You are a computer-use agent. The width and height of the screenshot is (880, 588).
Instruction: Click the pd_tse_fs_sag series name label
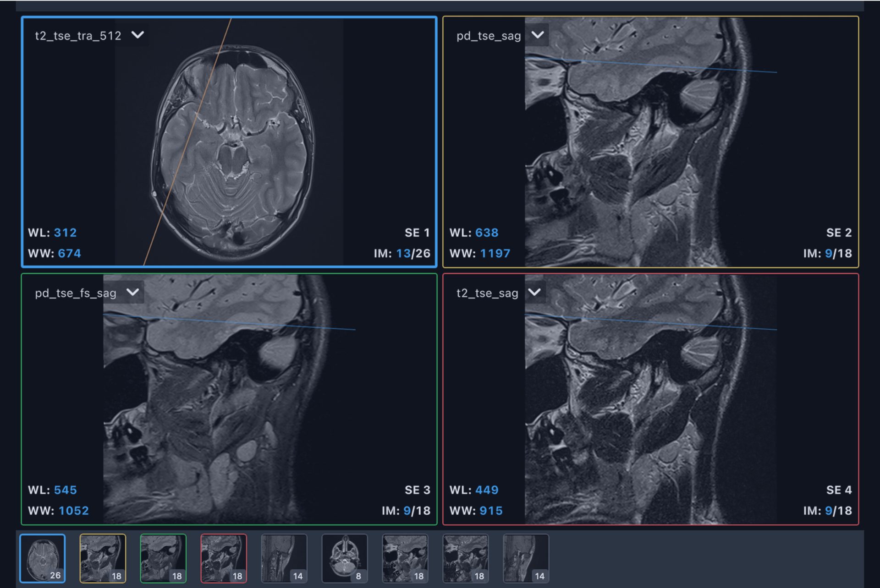pos(76,293)
